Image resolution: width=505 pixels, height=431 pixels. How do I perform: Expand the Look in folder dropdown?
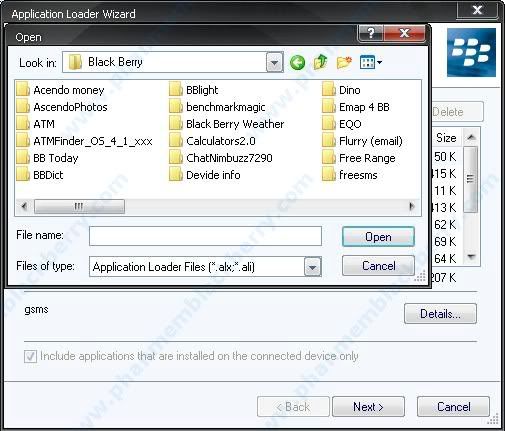[x=274, y=62]
